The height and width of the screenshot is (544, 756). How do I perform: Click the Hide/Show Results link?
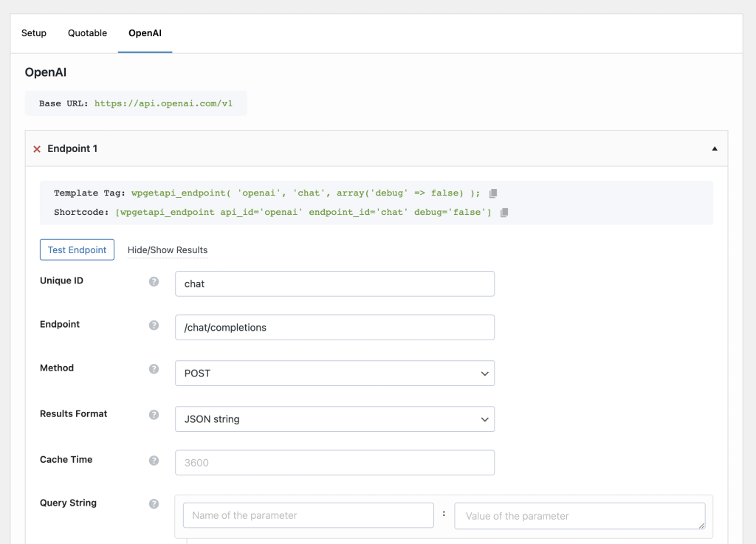167,250
